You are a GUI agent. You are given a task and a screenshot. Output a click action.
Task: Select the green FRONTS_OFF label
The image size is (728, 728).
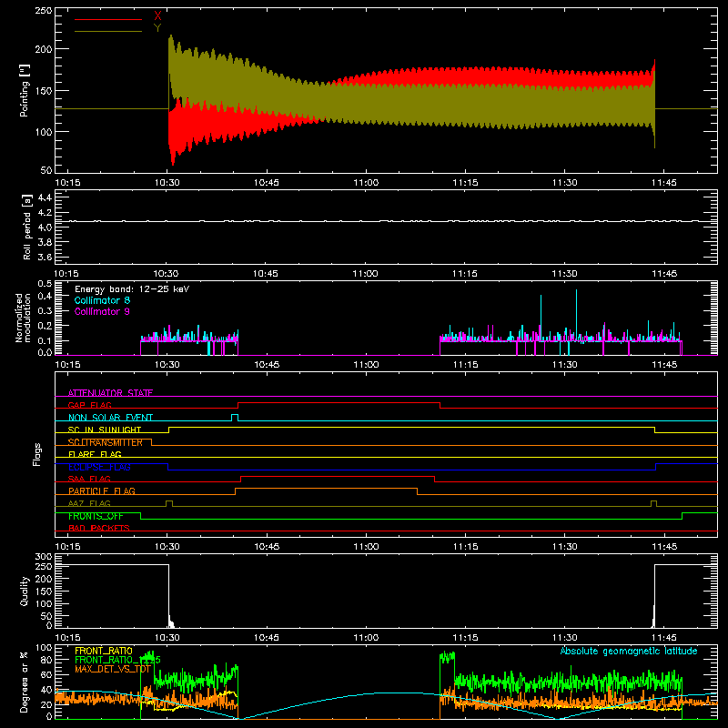(96, 516)
